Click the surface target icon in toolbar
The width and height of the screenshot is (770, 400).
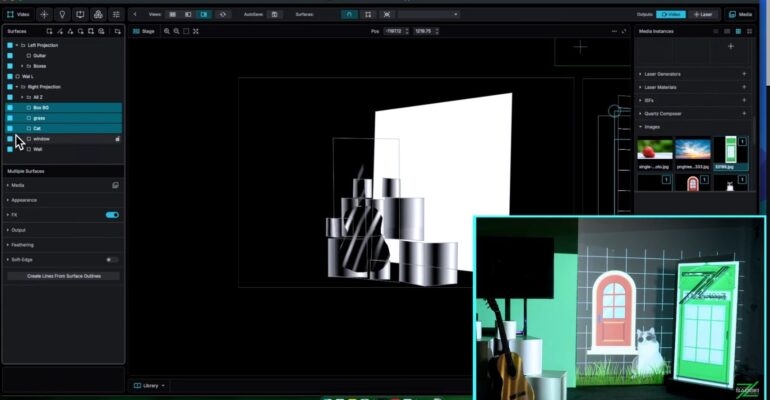pos(387,14)
